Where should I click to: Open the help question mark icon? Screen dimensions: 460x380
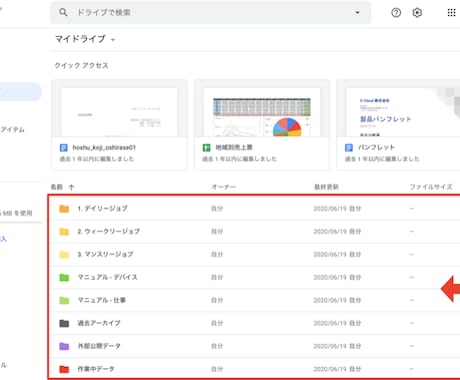coord(396,13)
